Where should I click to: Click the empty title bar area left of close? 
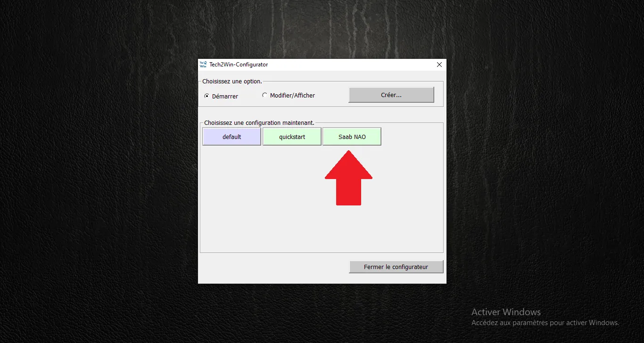[354, 65]
